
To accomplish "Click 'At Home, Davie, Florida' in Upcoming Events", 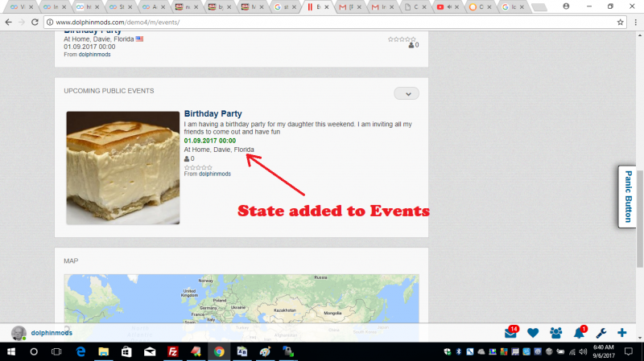I will pyautogui.click(x=219, y=150).
